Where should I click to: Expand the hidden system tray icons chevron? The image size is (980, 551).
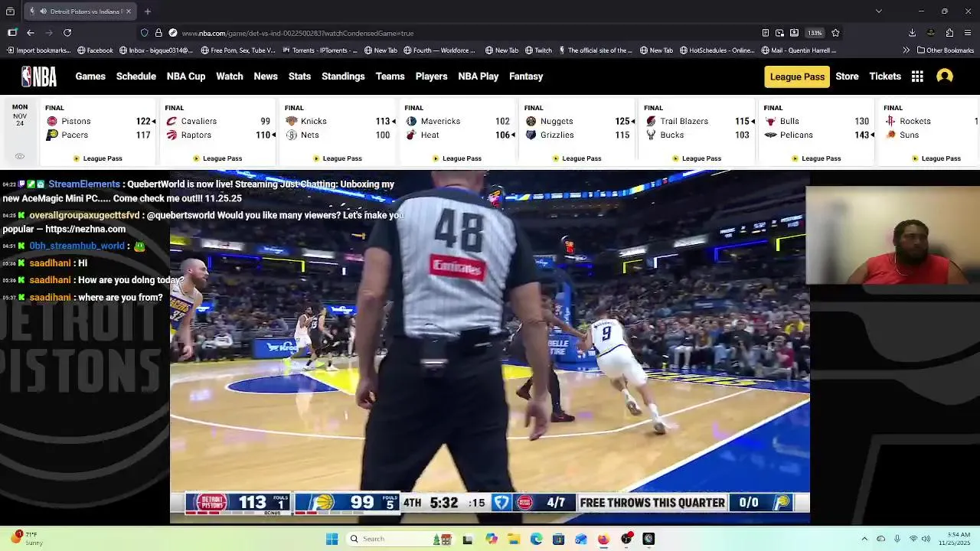pyautogui.click(x=864, y=539)
